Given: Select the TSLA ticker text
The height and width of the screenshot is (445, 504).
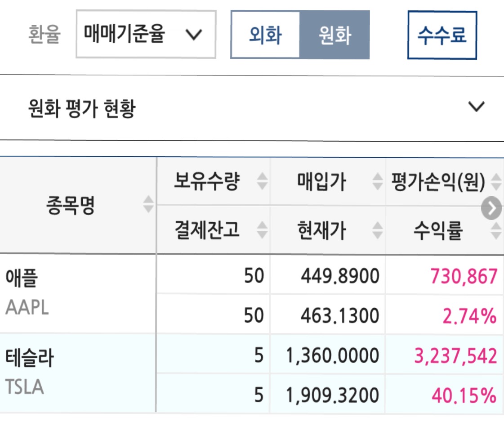Looking at the screenshot, I should 24,387.
